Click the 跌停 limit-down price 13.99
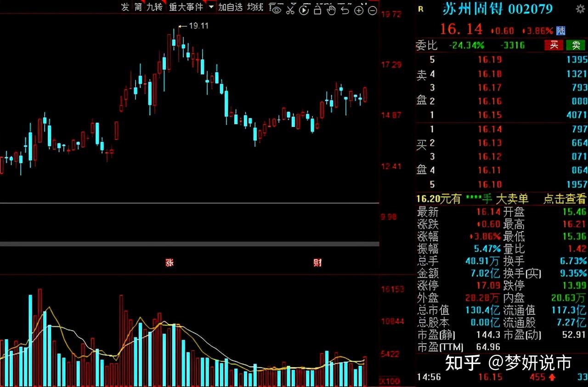Viewport: 588px width, 387px height. (574, 286)
